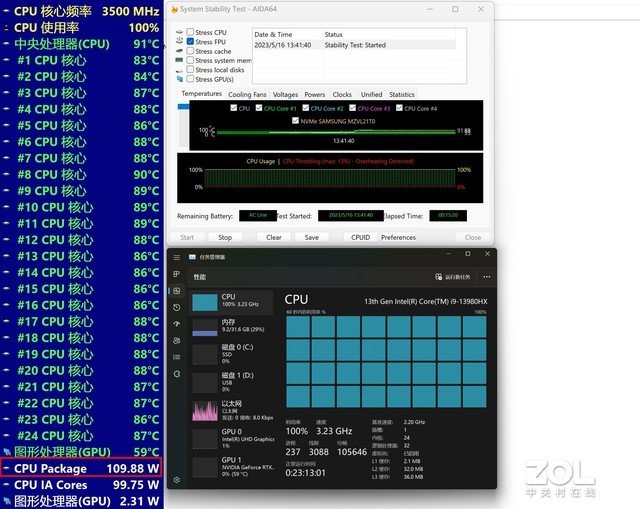Uncheck the Stress FPU checkbox
Viewport: 640px width, 509px height.
[190, 41]
